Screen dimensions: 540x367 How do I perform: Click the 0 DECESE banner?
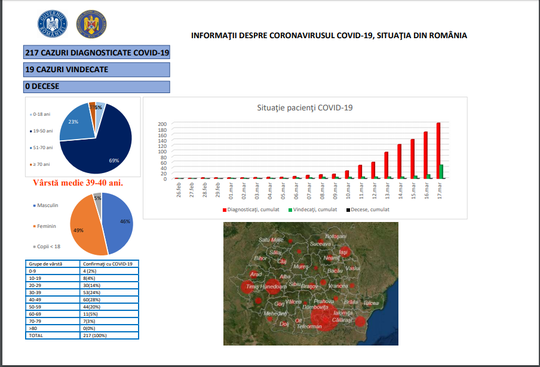click(x=96, y=86)
